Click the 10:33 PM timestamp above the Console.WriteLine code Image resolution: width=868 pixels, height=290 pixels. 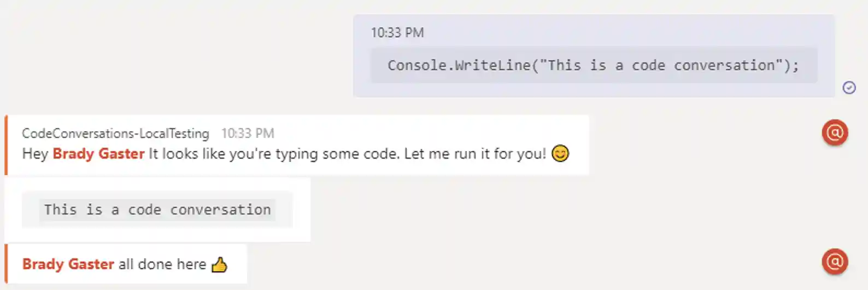tap(397, 33)
